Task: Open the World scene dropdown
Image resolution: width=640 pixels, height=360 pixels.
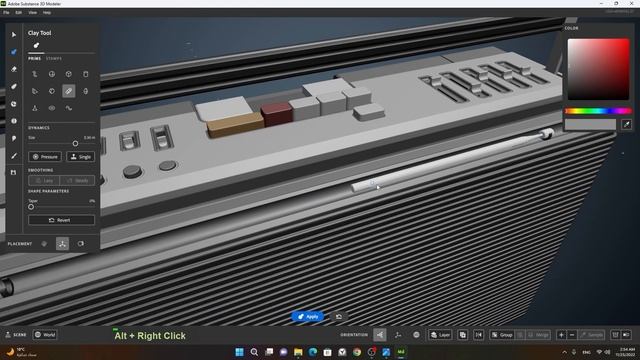Action: [45, 335]
